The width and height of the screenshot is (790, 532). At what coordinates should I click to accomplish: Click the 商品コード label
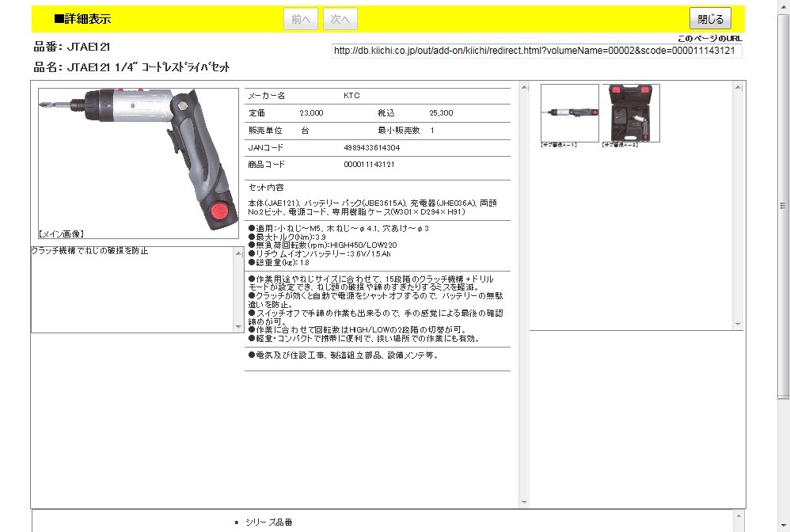[267, 164]
